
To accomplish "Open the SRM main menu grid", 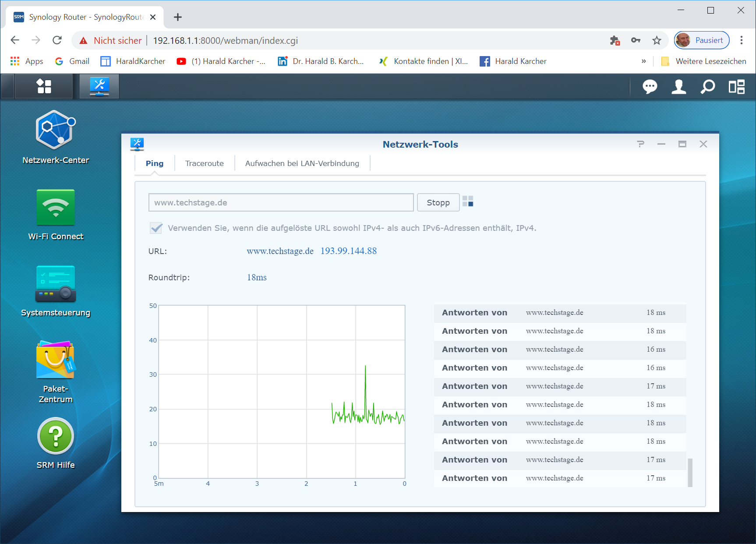I will click(x=44, y=86).
